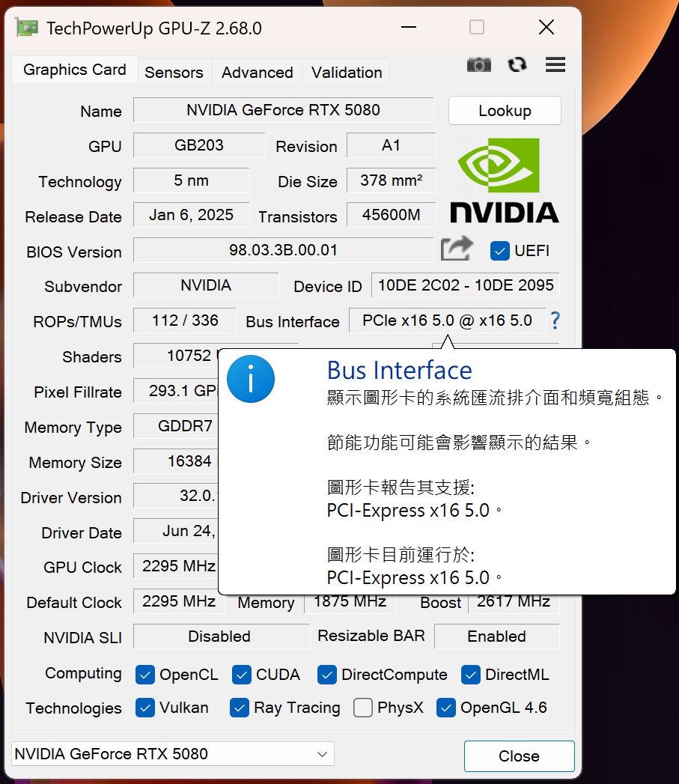The width and height of the screenshot is (679, 784).
Task: Switch to the Validation tab
Action: [347, 72]
